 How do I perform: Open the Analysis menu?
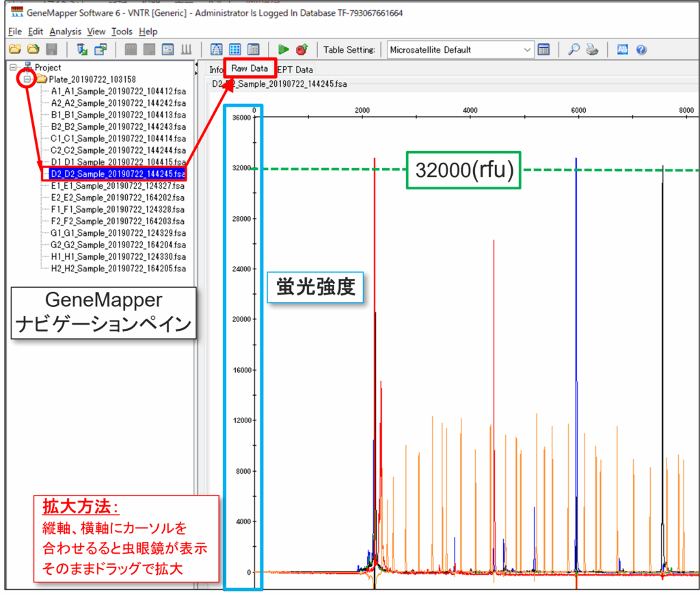point(65,31)
